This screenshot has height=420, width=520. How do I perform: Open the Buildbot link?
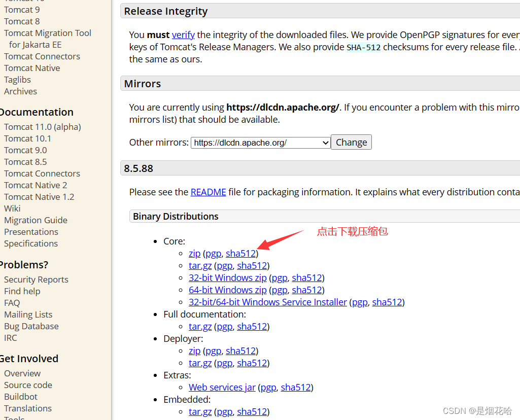(x=21, y=397)
